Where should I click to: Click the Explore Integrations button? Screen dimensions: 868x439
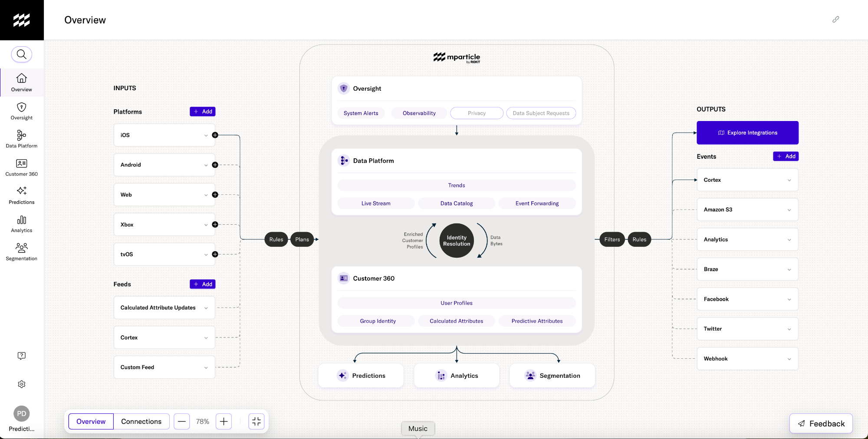(x=748, y=133)
